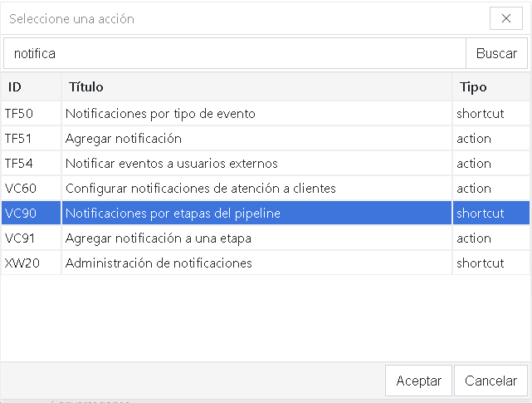Choose 'Notificar eventos a usuarios externos'
The image size is (532, 403).
[x=172, y=164]
